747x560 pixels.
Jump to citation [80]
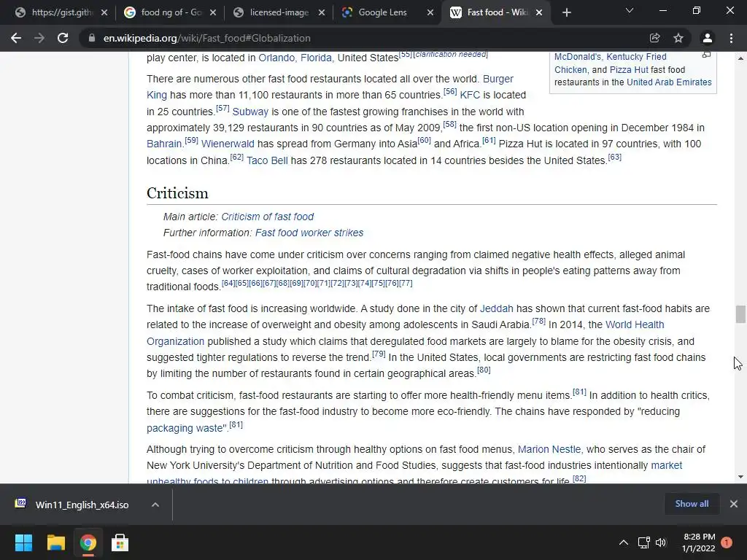tap(484, 370)
